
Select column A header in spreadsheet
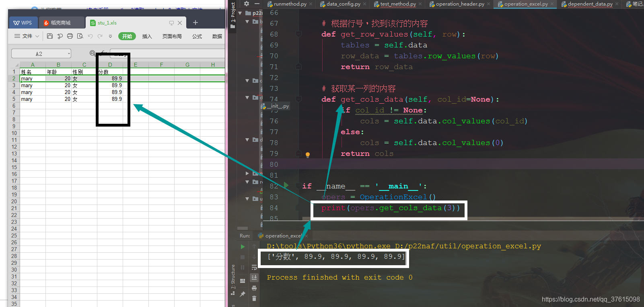tap(33, 65)
